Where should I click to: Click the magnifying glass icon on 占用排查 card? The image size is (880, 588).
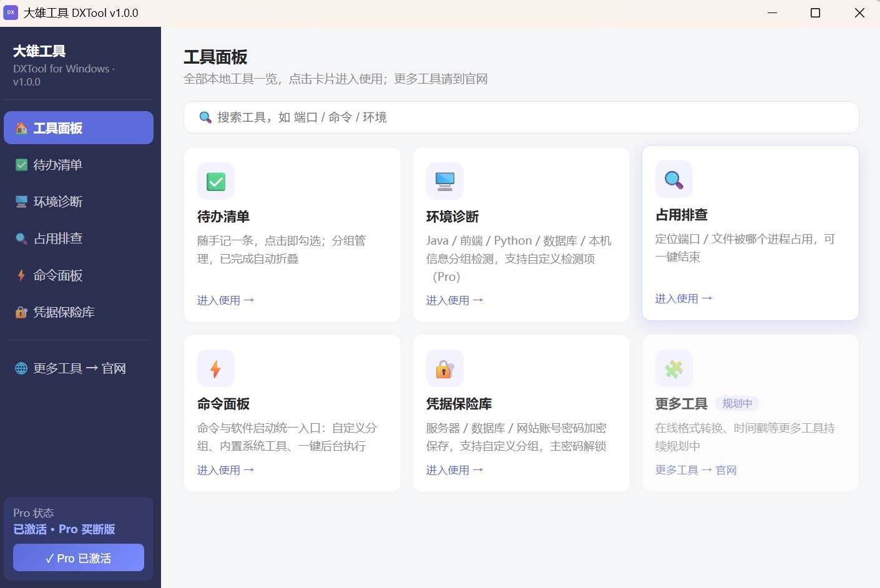[674, 180]
